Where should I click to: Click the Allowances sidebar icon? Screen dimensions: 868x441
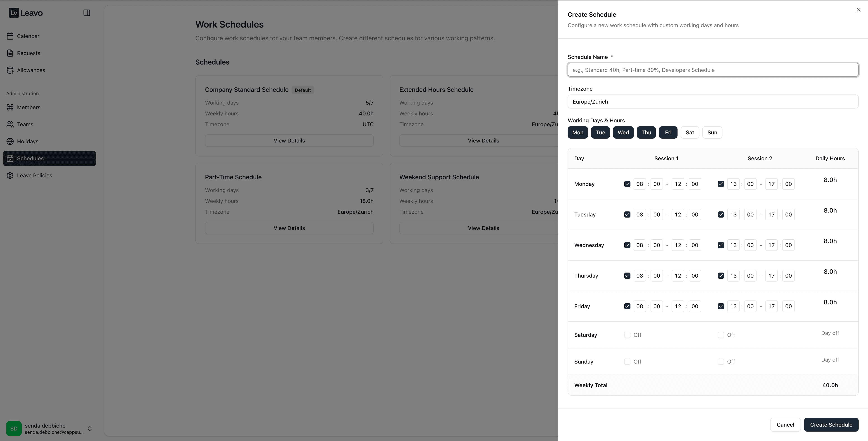pyautogui.click(x=10, y=70)
